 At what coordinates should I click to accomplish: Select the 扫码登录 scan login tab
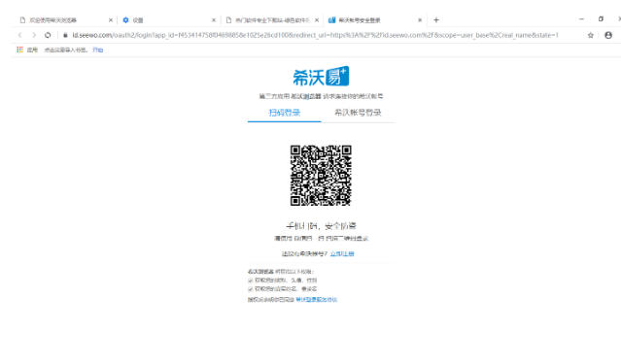pos(285,113)
